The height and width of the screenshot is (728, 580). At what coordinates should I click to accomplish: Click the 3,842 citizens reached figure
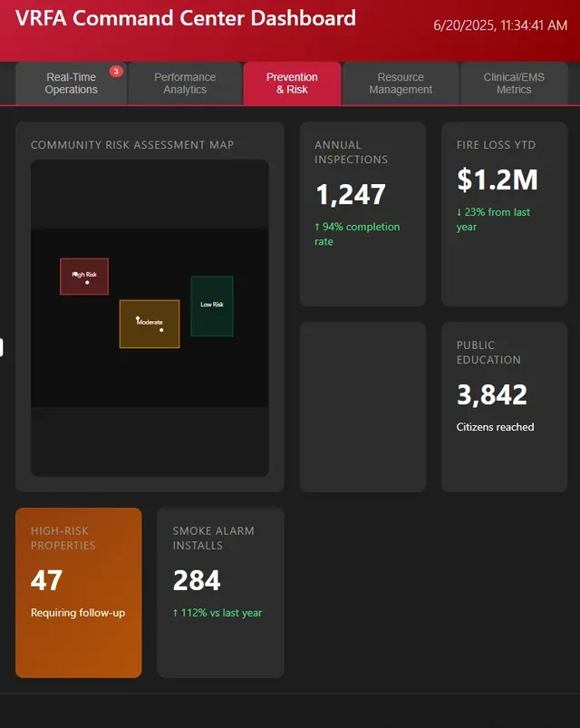click(492, 394)
